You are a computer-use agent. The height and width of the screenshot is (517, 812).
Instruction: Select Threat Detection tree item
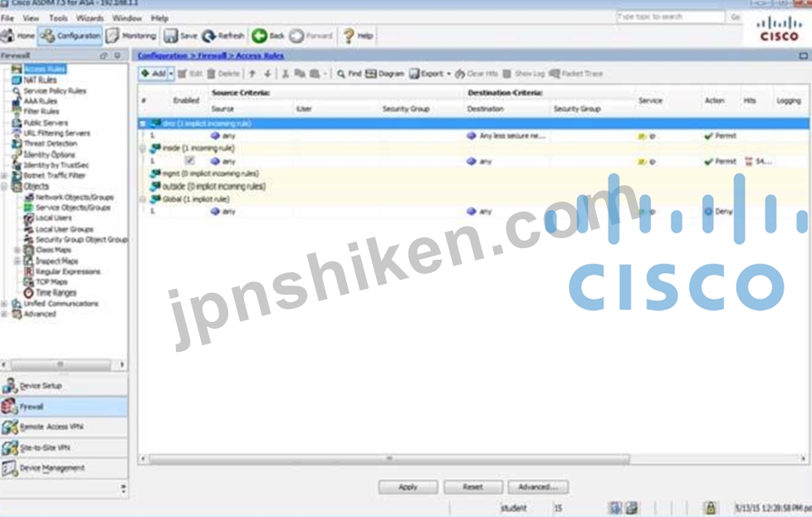pos(51,144)
